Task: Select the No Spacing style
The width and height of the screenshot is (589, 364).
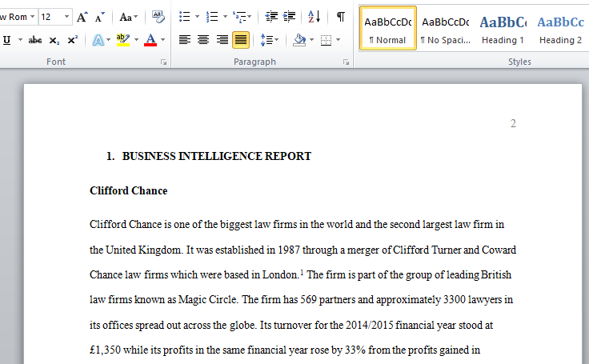Action: pyautogui.click(x=446, y=28)
